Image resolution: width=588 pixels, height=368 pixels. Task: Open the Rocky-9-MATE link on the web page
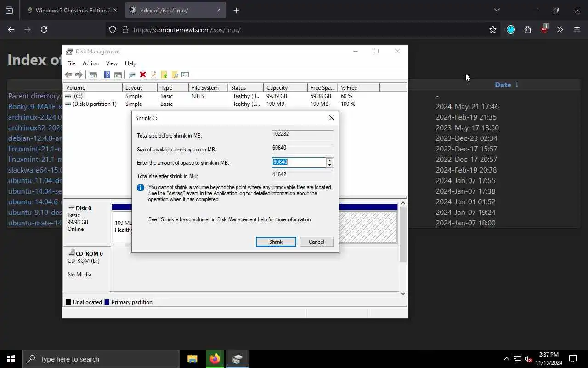point(35,106)
